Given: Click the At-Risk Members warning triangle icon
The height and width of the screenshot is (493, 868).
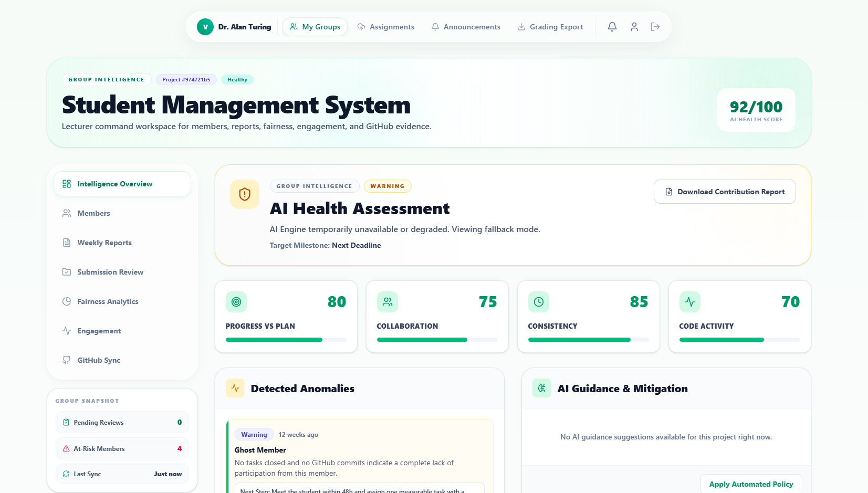Looking at the screenshot, I should click(66, 448).
